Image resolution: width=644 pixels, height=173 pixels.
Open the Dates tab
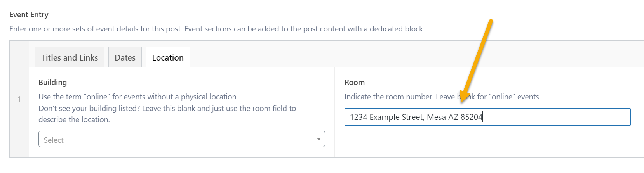(125, 57)
